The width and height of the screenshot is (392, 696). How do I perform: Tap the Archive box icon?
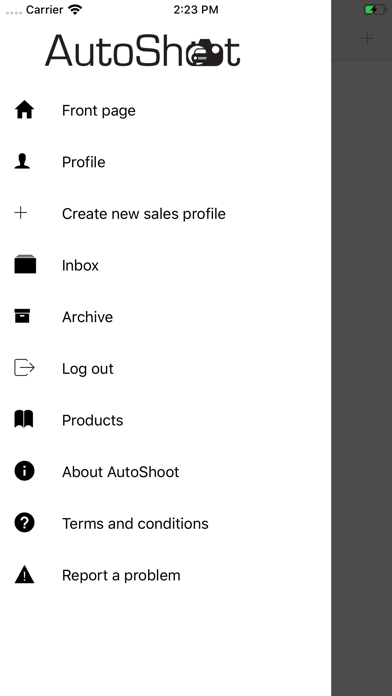tap(22, 316)
